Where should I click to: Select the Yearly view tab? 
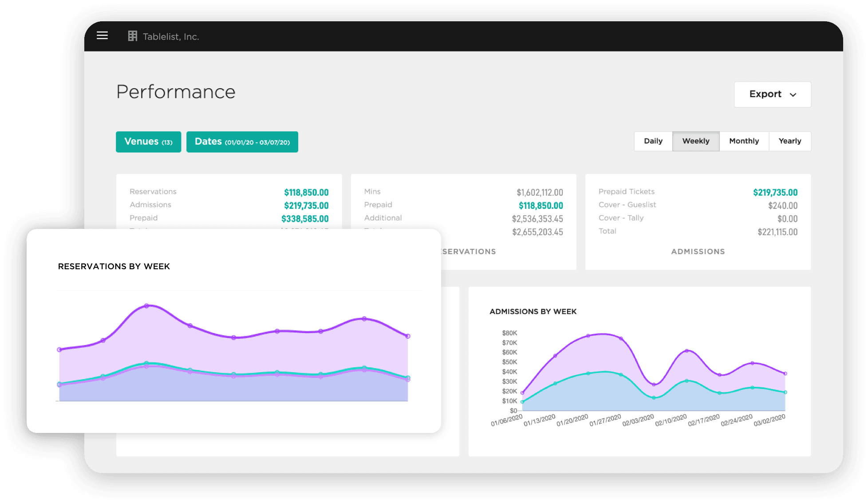(789, 141)
